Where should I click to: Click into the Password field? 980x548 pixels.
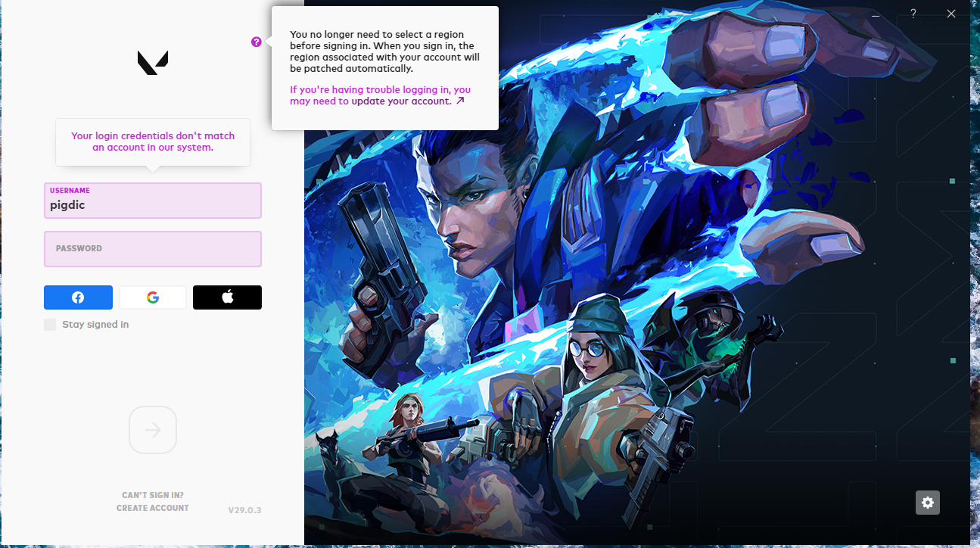click(x=153, y=249)
